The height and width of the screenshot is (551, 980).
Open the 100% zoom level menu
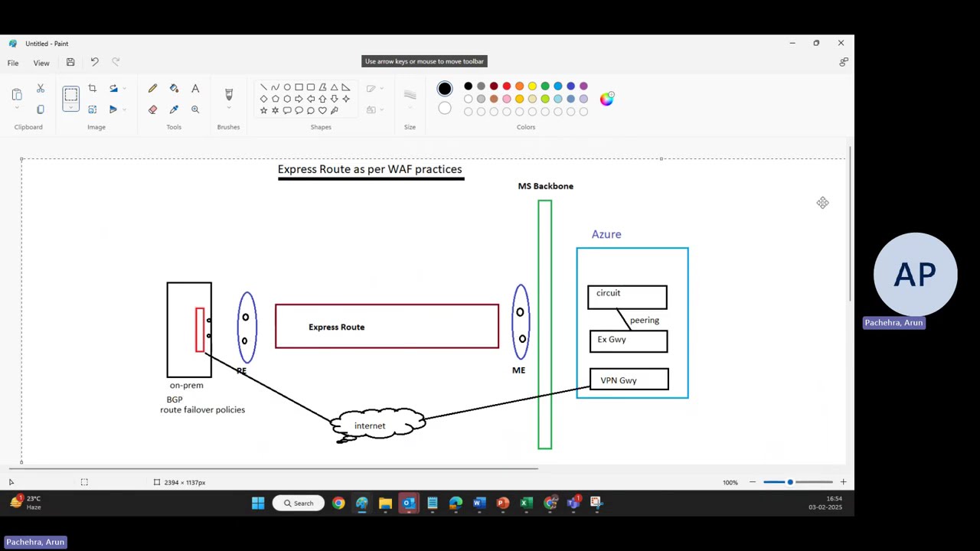pos(730,482)
